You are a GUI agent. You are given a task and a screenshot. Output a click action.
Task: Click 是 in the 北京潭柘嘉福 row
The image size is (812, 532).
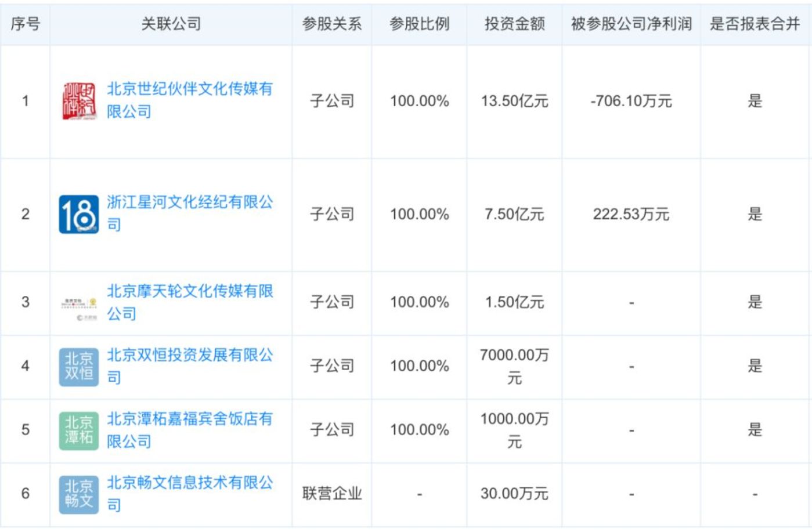(x=755, y=430)
